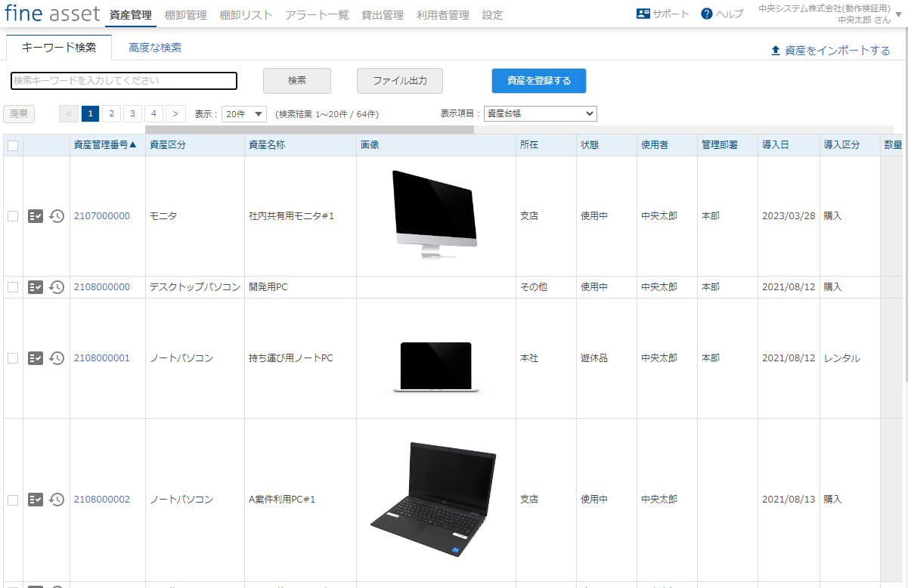Click the history icon for 開発用PC row
This screenshot has width=908, height=588.
pyautogui.click(x=56, y=287)
